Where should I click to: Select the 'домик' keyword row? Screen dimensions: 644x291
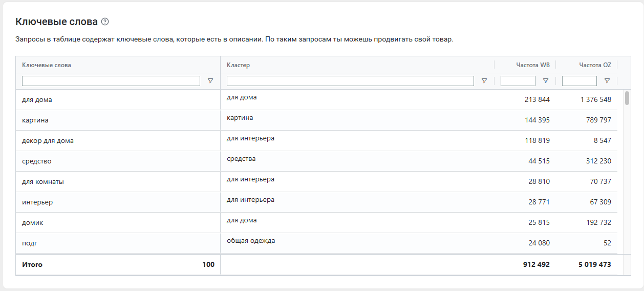pyautogui.click(x=316, y=223)
